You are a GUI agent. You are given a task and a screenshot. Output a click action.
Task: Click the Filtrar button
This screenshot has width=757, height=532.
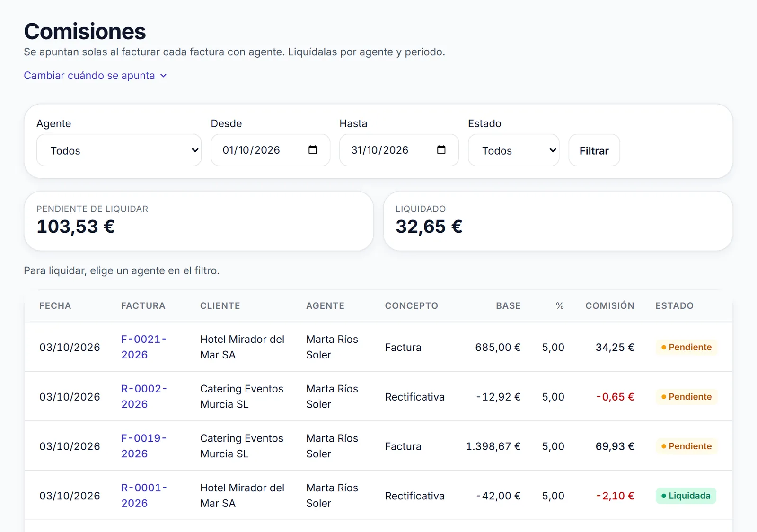coord(594,150)
